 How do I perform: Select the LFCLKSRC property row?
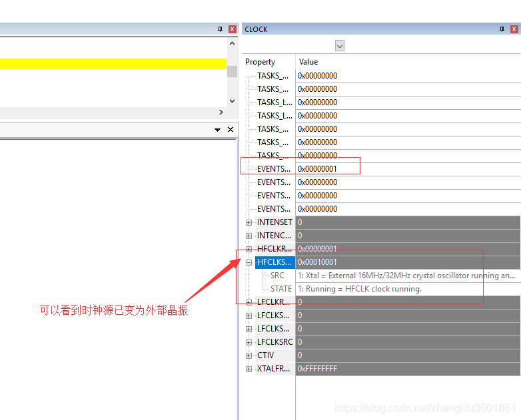tap(274, 342)
